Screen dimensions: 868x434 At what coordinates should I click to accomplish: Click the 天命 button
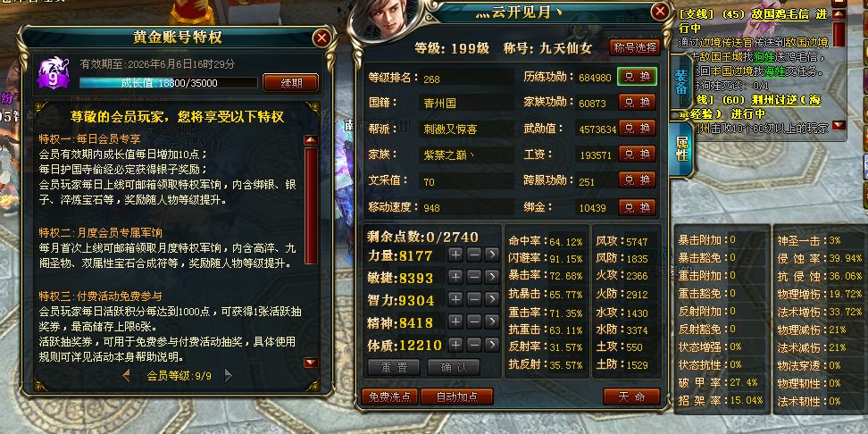click(631, 396)
